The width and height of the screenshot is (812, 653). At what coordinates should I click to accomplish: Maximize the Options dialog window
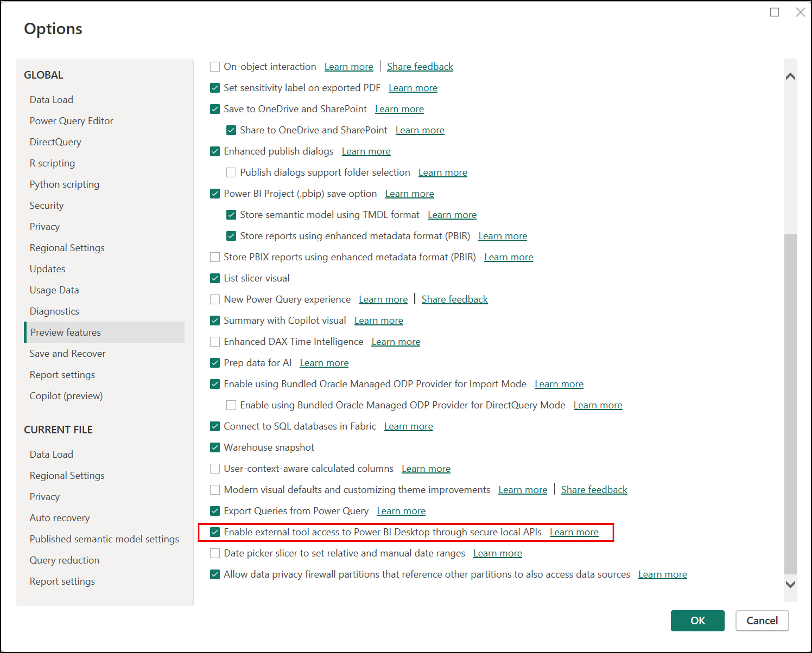(x=774, y=12)
